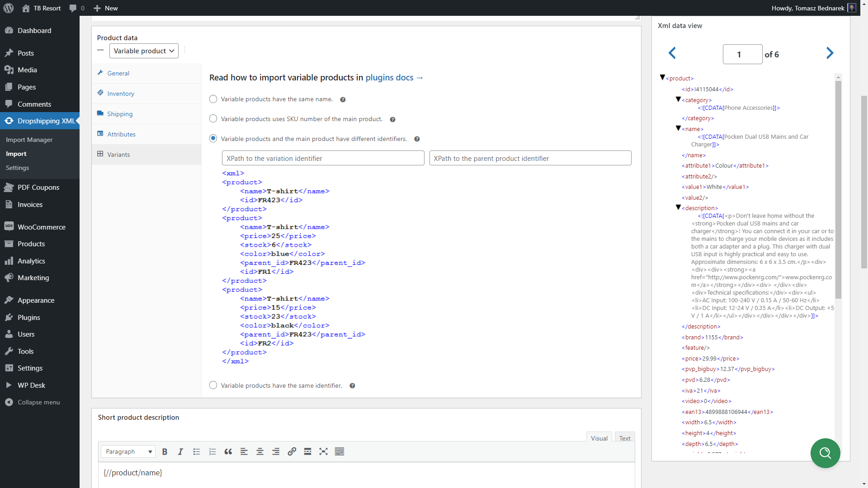Go to next XML record arrow
The width and height of the screenshot is (868, 488).
pos(830,53)
